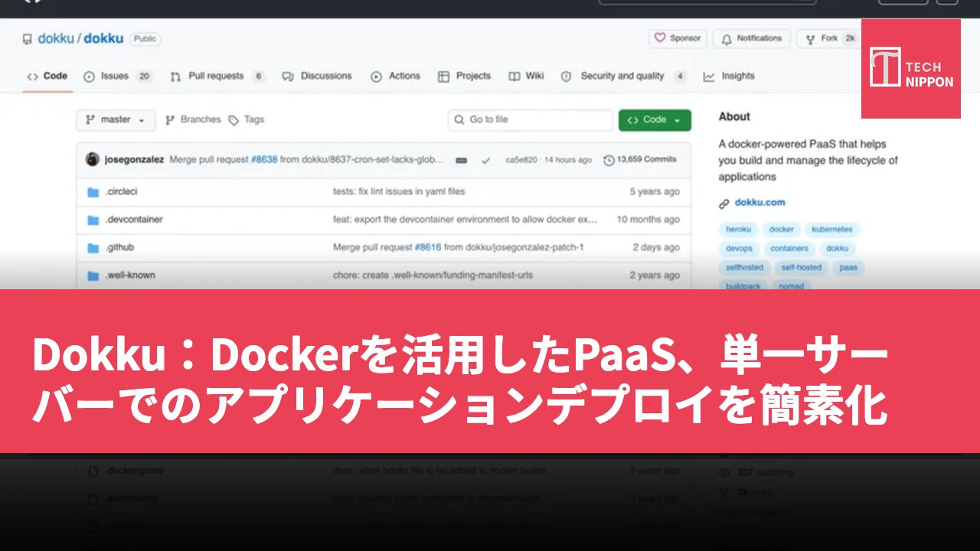Expand the commit message with the ellipsis button

[461, 161]
